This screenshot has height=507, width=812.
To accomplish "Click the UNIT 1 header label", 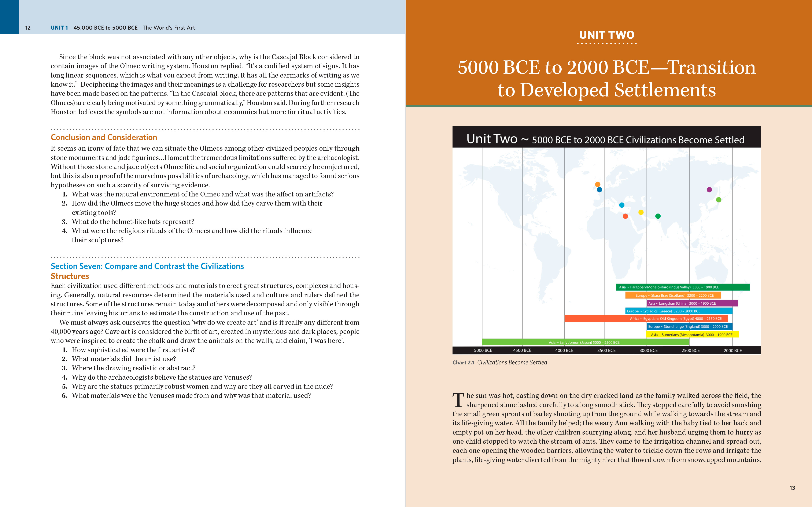I will point(59,28).
